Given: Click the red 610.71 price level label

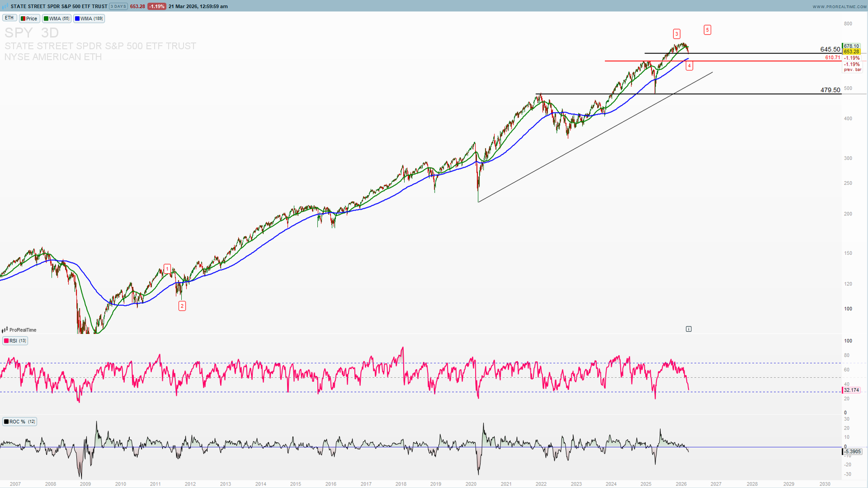Looking at the screenshot, I should click(x=833, y=57).
